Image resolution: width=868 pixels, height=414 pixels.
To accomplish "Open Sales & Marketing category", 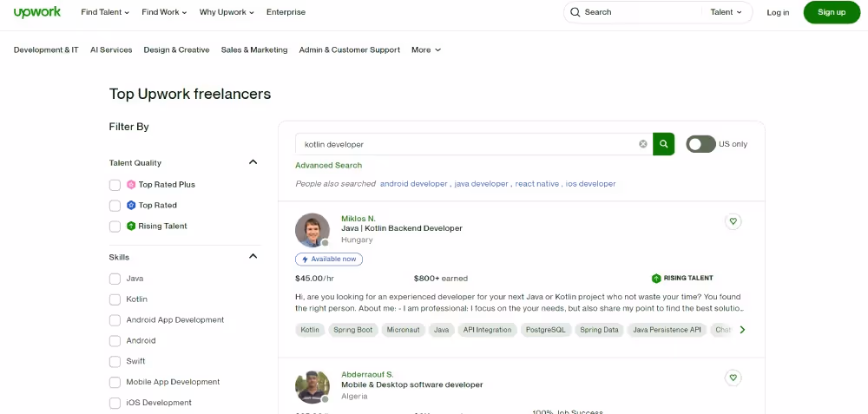I will (x=254, y=49).
